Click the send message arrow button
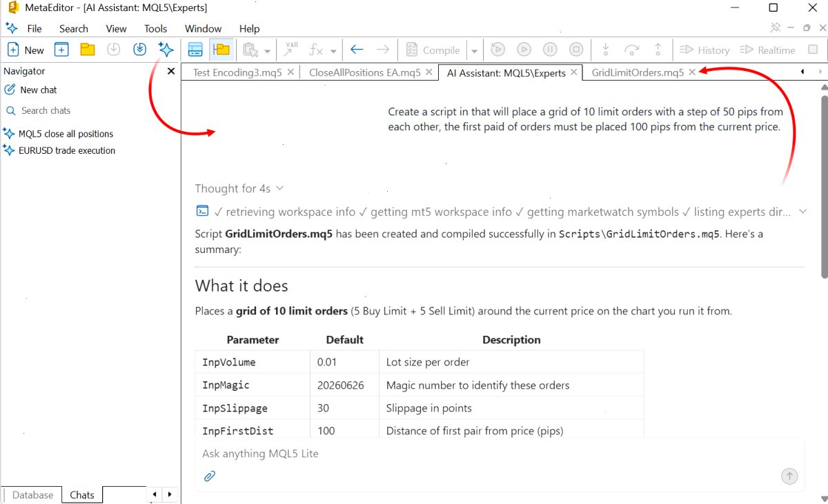Image resolution: width=828 pixels, height=504 pixels. tap(789, 476)
